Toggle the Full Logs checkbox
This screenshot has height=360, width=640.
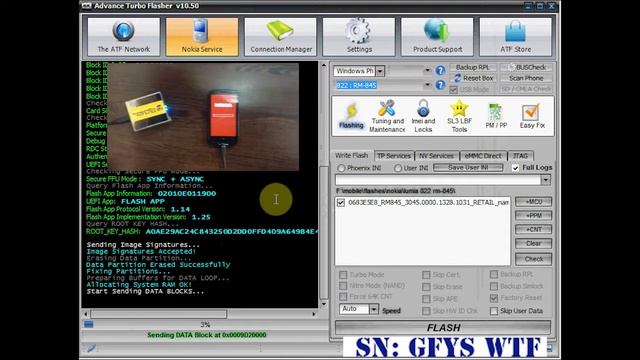coord(515,168)
